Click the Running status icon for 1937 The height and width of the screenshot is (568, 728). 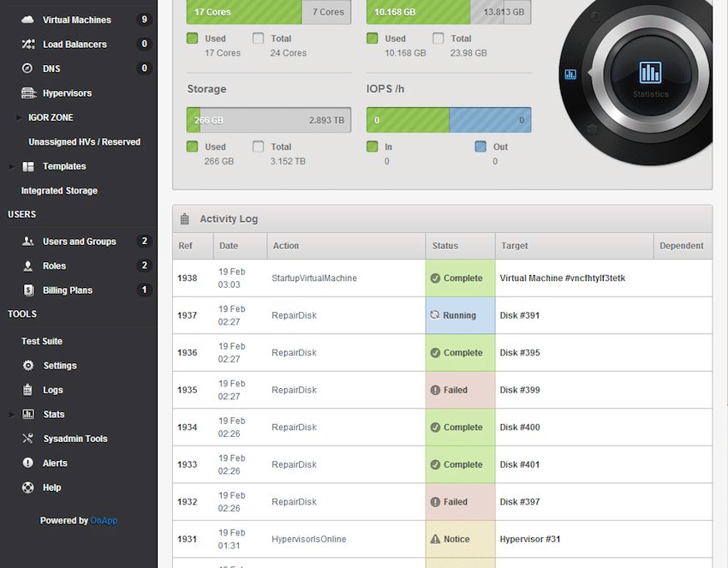(x=434, y=315)
